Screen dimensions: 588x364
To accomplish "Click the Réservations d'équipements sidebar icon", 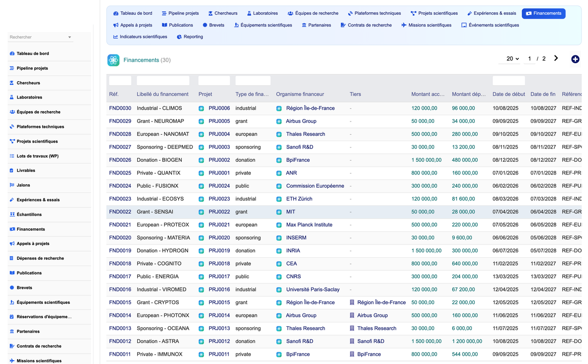I will point(12,317).
